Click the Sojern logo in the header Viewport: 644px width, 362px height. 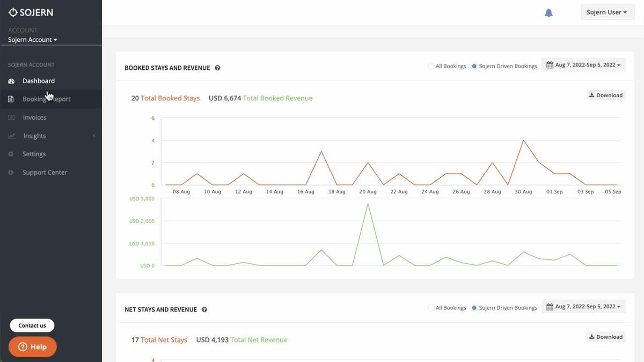point(31,12)
